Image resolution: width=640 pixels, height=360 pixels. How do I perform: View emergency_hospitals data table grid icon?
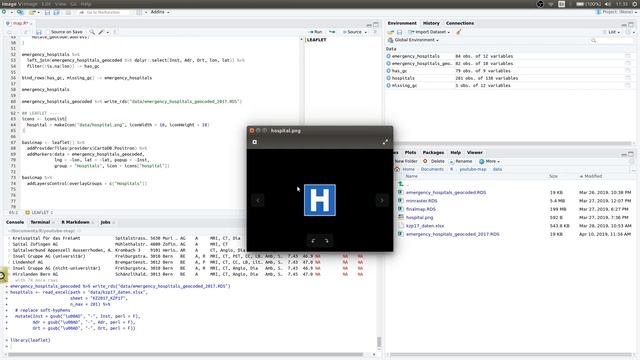[627, 56]
